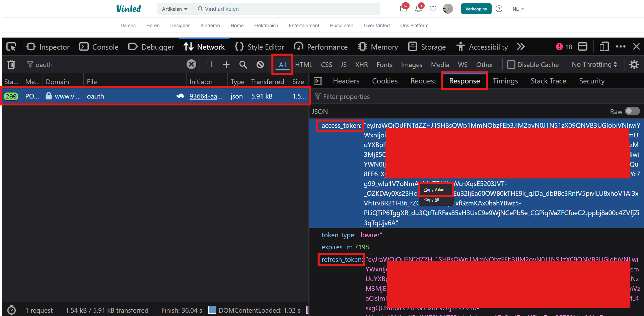Open the Heren category
Viewport: 644px width, 316px height.
point(153,25)
